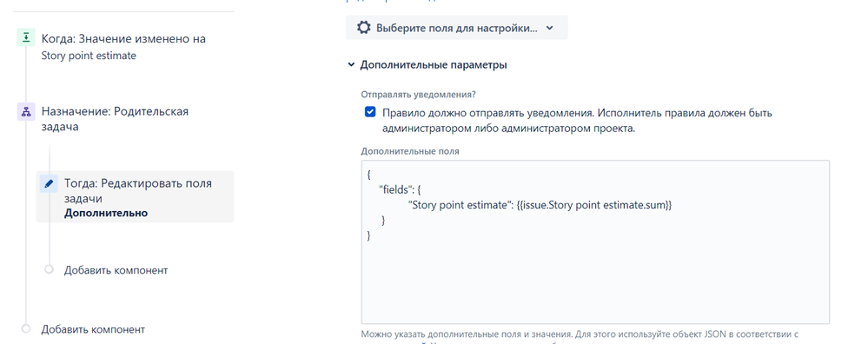The height and width of the screenshot is (344, 868).
Task: Click inside the Дополнительные поля JSON editor
Action: pos(596,241)
